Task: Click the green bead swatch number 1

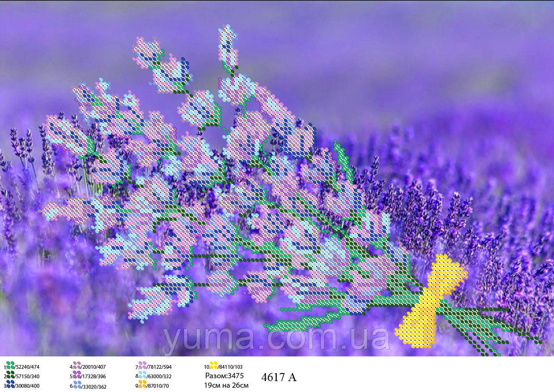Action: [x=10, y=365]
